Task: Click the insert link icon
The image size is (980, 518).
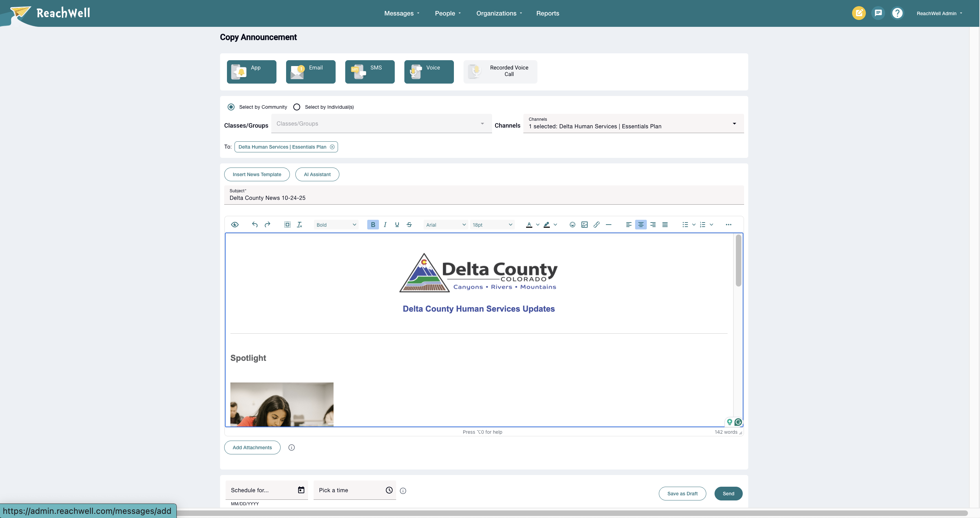Action: point(596,225)
